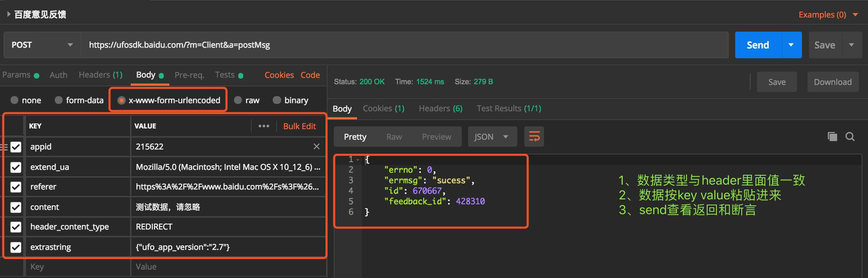Click the header_content_type value REDIRECT
This screenshot has width=868, height=278.
click(154, 227)
